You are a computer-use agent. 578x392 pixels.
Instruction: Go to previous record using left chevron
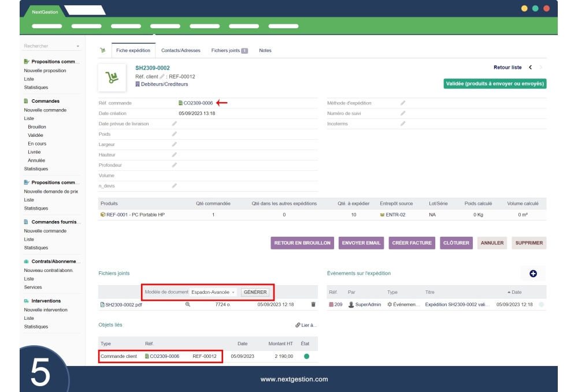tap(531, 68)
